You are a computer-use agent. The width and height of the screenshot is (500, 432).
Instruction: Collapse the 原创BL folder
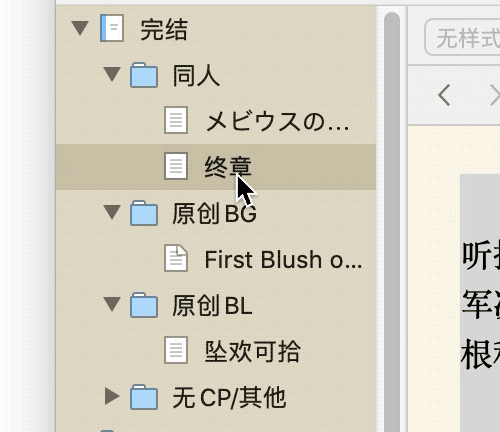click(x=112, y=304)
